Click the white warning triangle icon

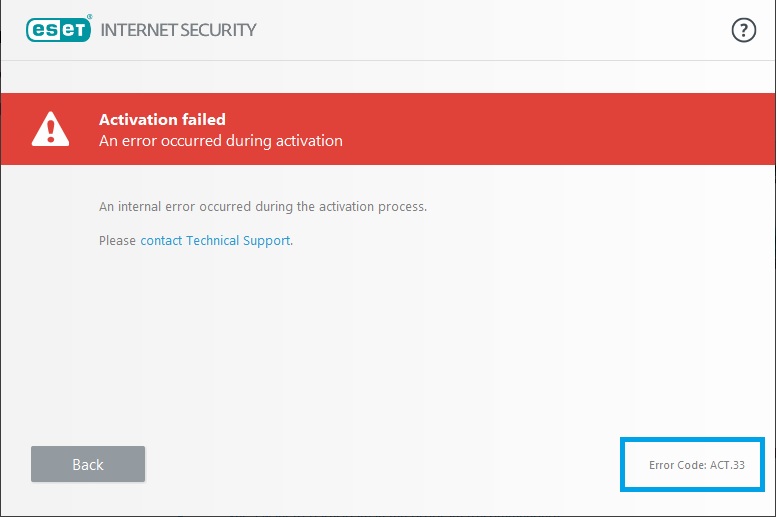tap(50, 129)
